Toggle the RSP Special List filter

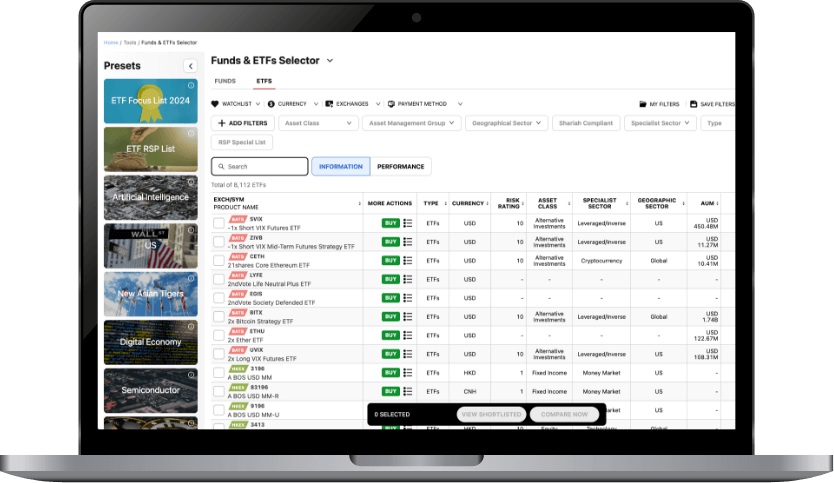point(242,142)
